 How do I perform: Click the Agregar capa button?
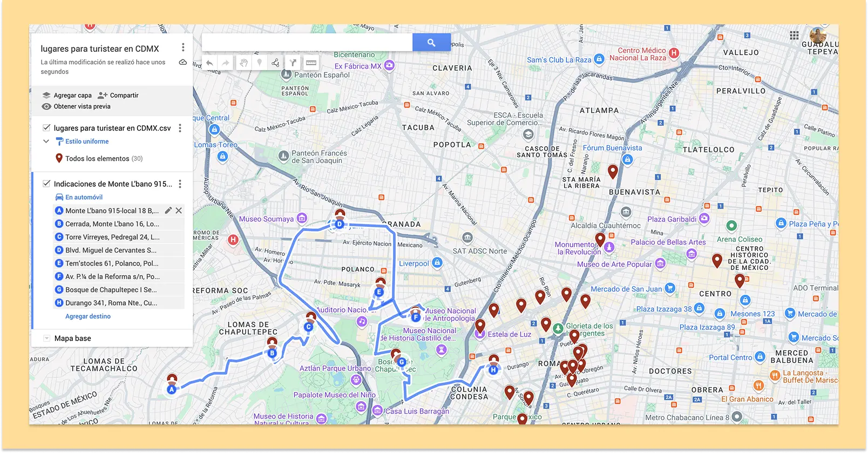(67, 95)
